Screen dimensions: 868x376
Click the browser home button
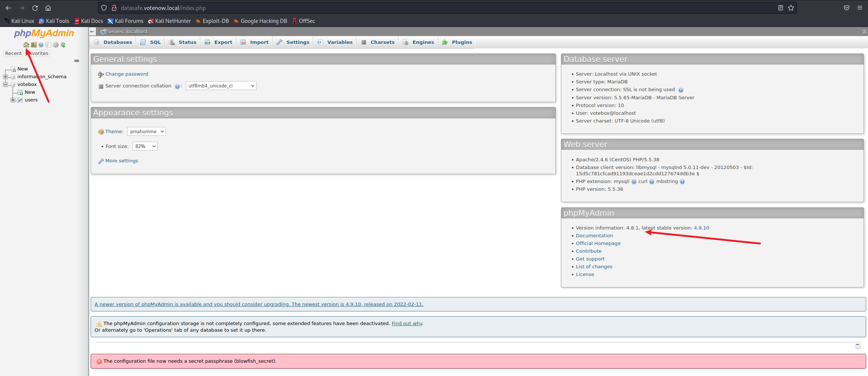(48, 8)
